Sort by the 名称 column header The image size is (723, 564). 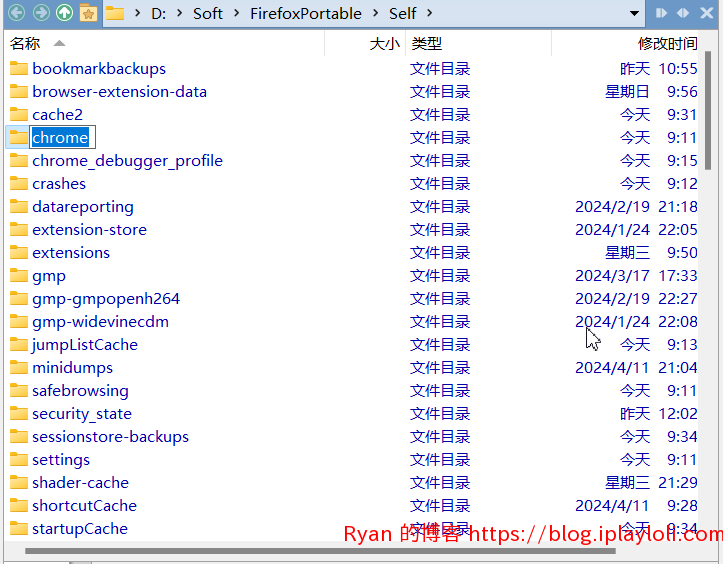click(x=164, y=44)
